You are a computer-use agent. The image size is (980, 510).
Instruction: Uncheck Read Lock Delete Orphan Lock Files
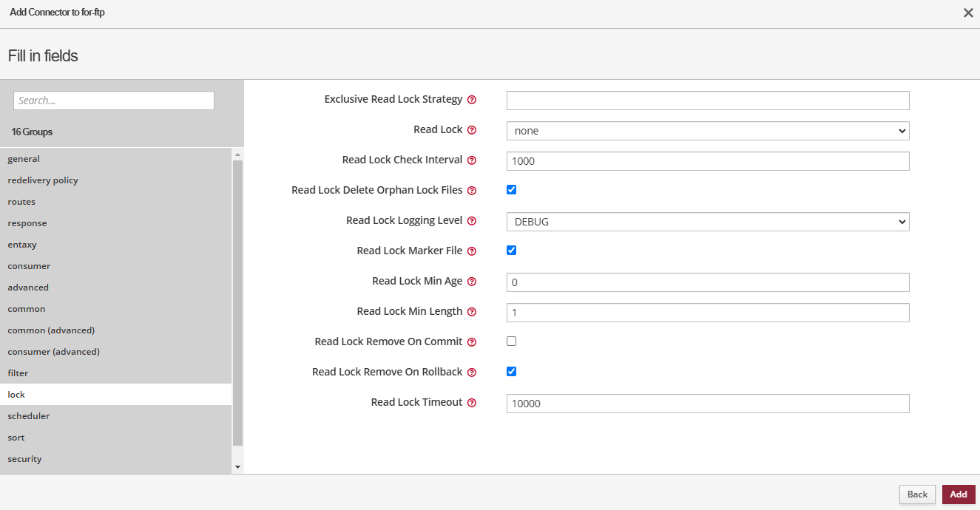[511, 190]
